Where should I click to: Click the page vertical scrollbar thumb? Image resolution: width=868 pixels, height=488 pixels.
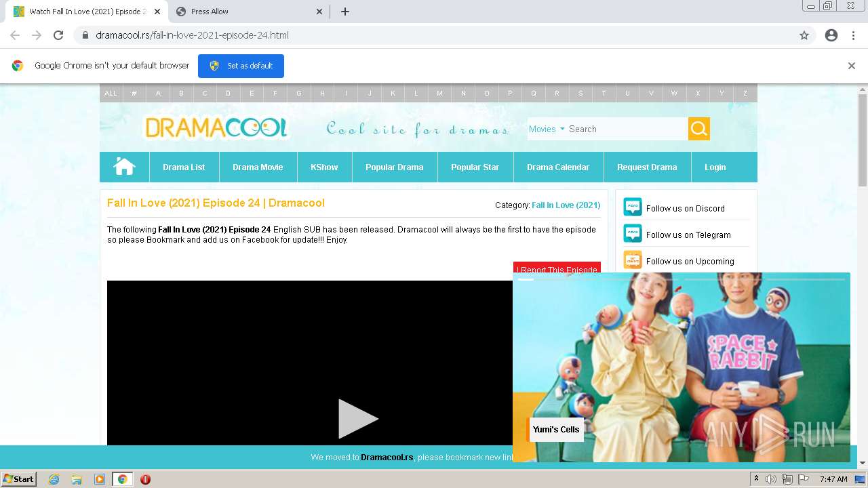863,139
